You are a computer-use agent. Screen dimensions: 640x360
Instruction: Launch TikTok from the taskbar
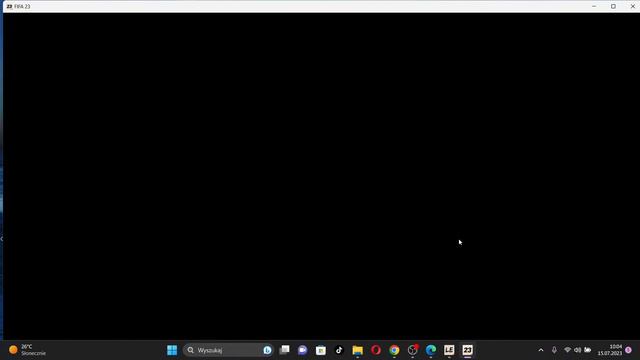[339, 350]
